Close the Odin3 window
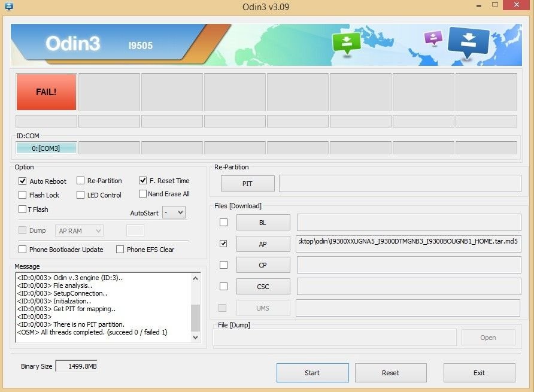The image size is (534, 392). pos(517,5)
